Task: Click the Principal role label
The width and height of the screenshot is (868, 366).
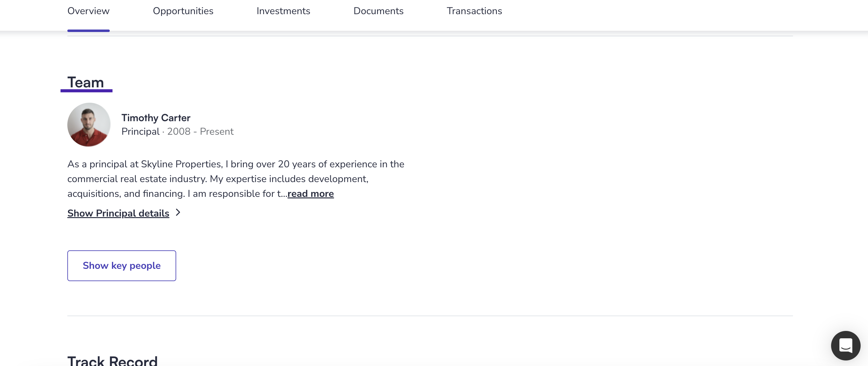Action: (x=141, y=131)
